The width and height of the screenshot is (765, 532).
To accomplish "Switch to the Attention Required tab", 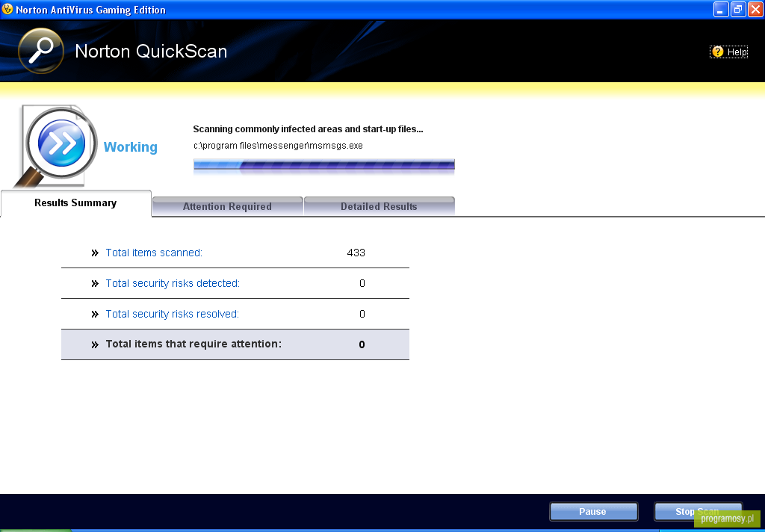I will pos(227,206).
